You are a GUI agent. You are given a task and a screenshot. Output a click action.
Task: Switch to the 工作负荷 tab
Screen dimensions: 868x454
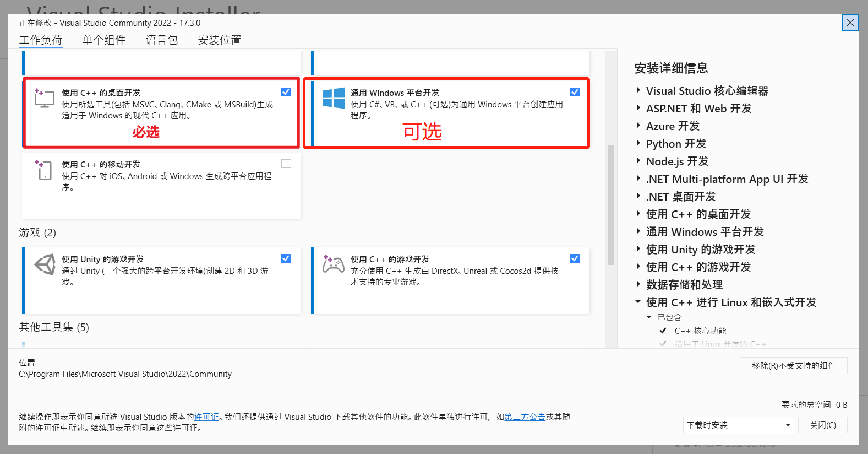[x=41, y=40]
